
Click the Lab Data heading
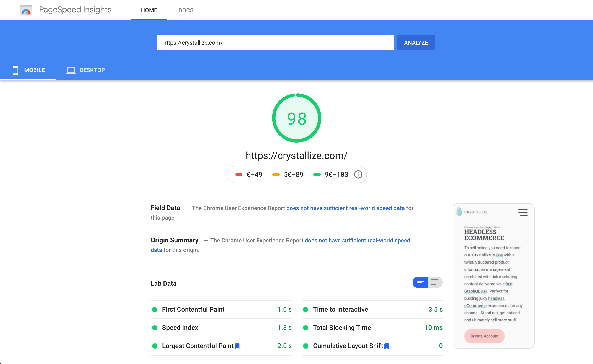click(x=164, y=284)
